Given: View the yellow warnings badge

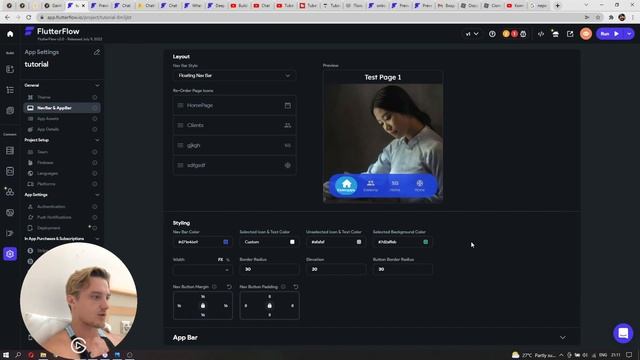Looking at the screenshot, I should coord(506,34).
